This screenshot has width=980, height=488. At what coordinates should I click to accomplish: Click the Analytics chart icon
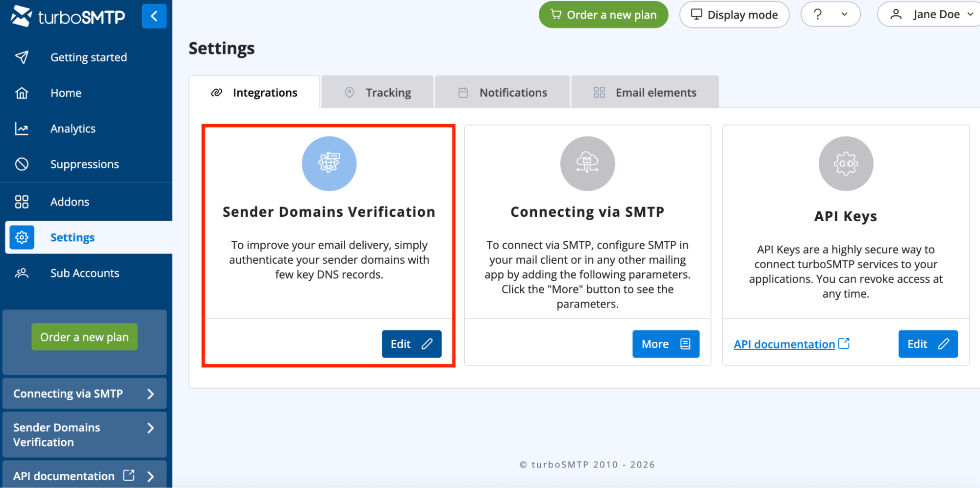pos(22,128)
